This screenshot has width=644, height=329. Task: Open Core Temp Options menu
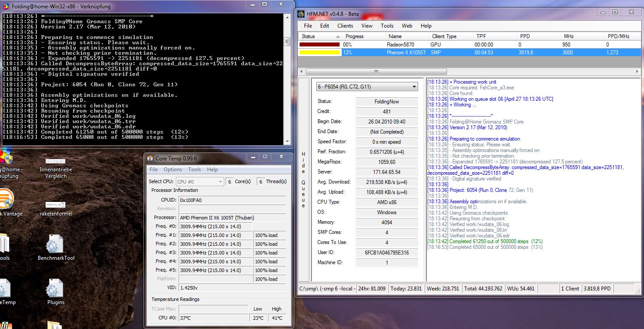(173, 170)
